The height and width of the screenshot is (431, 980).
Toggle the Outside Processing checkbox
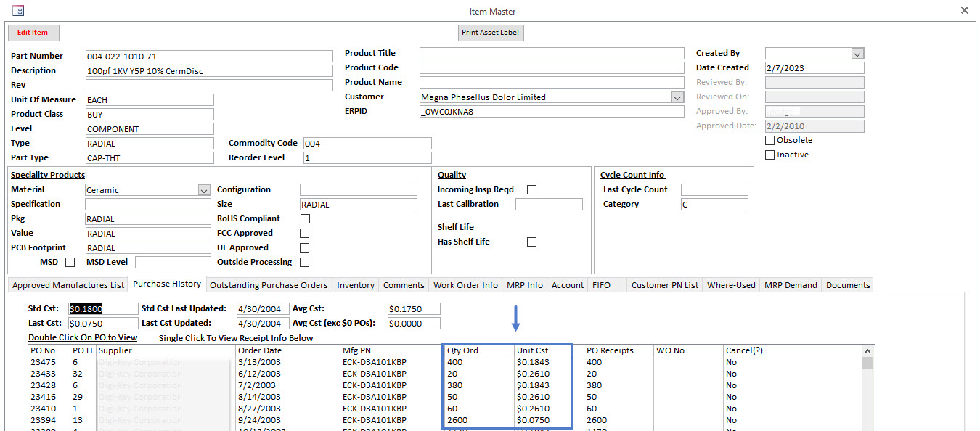click(x=305, y=262)
